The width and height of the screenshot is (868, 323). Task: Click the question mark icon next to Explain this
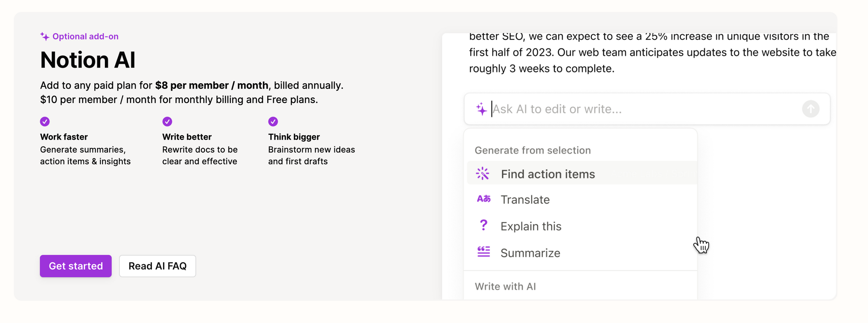click(483, 226)
